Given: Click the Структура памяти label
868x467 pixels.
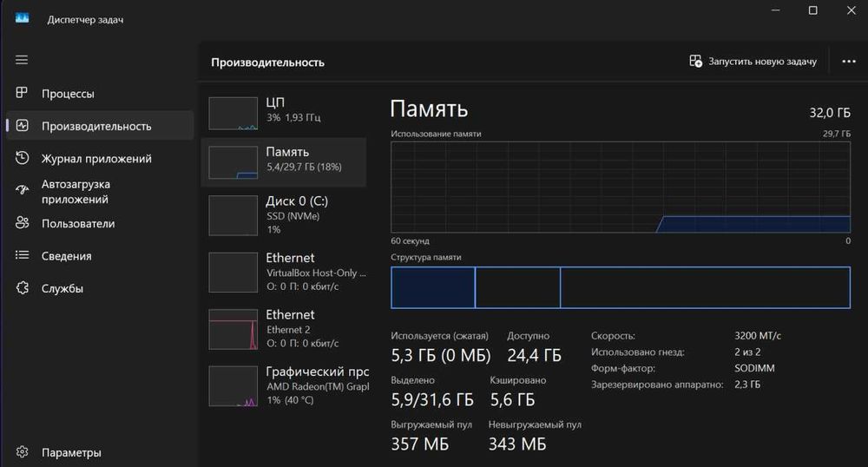Looking at the screenshot, I should tap(425, 257).
